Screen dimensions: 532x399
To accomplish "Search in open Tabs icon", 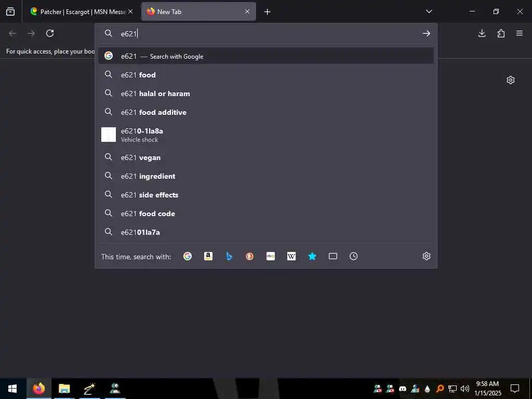I will click(333, 256).
